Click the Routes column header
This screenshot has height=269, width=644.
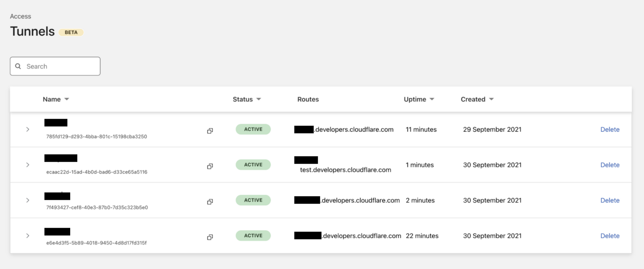(x=308, y=99)
